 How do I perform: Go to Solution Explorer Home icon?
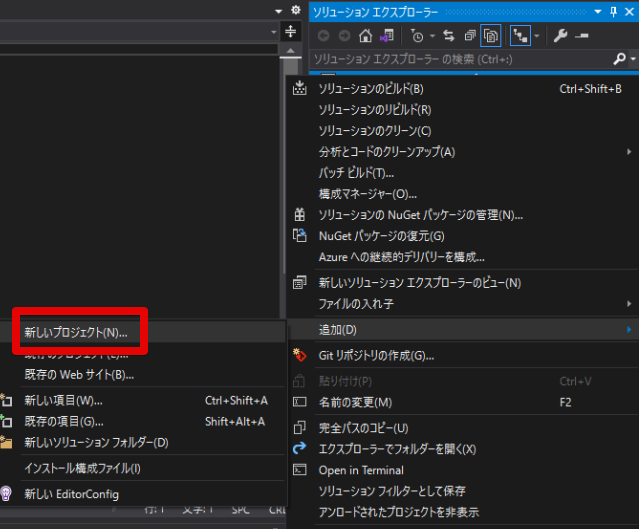coord(366,36)
